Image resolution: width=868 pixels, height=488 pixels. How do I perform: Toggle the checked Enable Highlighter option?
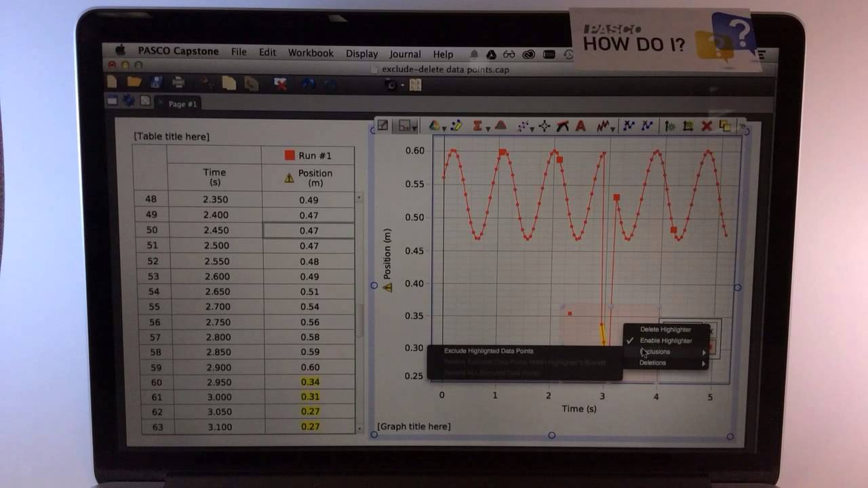click(667, 340)
